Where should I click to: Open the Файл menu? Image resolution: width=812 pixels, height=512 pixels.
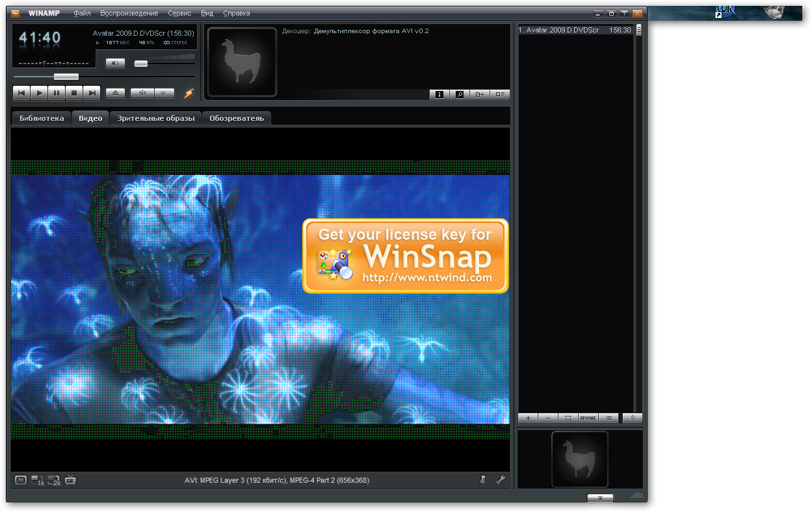82,13
